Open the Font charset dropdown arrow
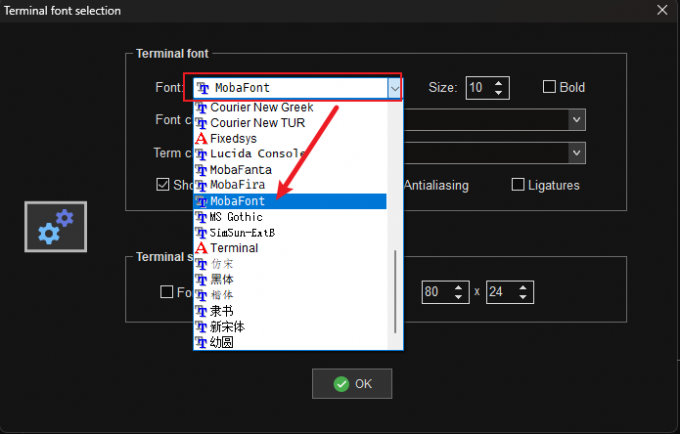The width and height of the screenshot is (680, 434). pyautogui.click(x=576, y=120)
